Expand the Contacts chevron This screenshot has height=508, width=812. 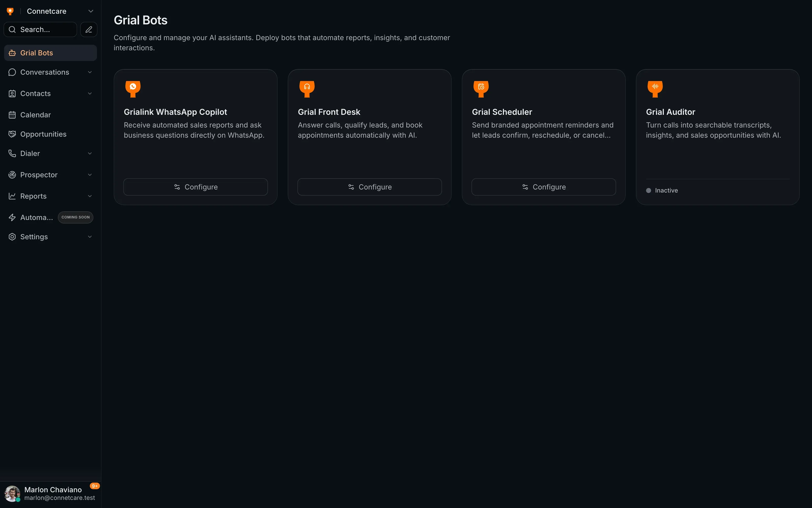coord(90,94)
